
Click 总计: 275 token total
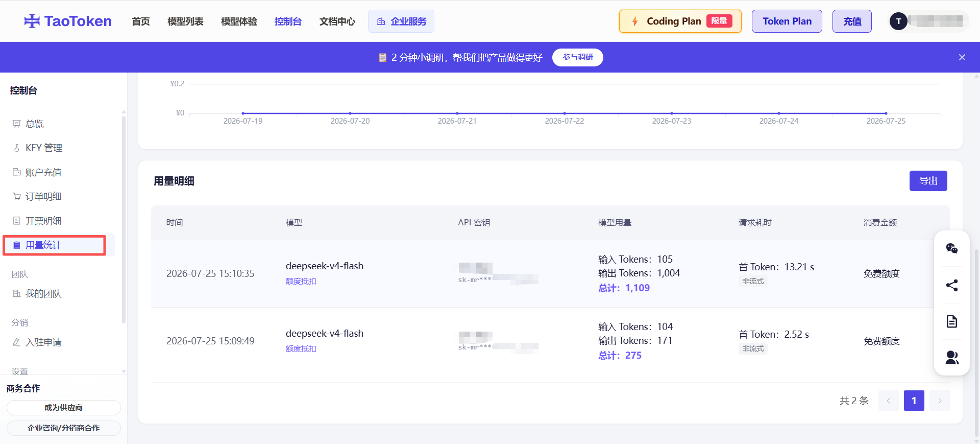620,356
